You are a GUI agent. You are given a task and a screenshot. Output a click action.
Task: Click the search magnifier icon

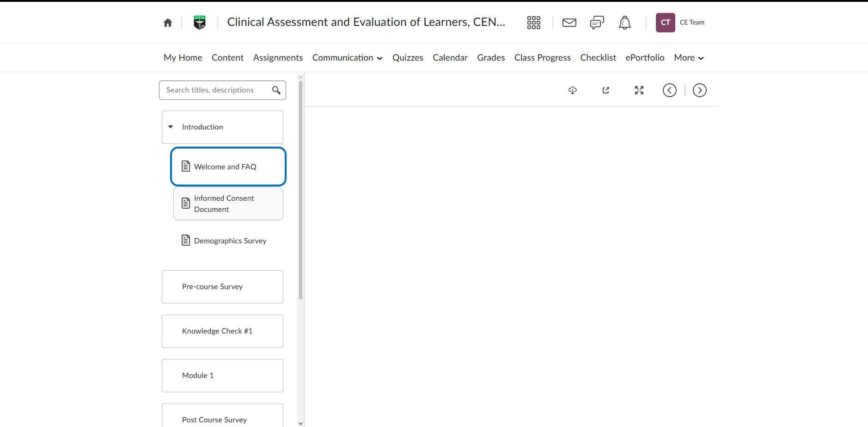(276, 90)
